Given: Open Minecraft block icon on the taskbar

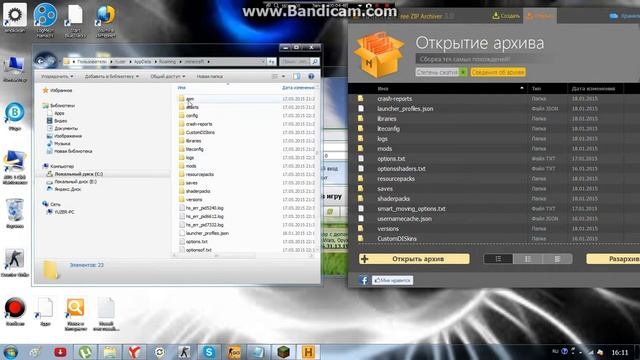Looking at the screenshot, I should pyautogui.click(x=283, y=352).
